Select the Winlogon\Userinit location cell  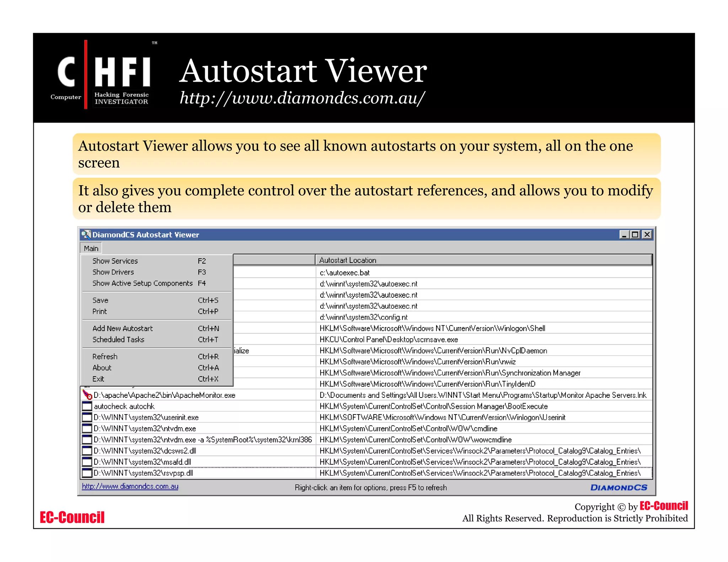pyautogui.click(x=484, y=417)
